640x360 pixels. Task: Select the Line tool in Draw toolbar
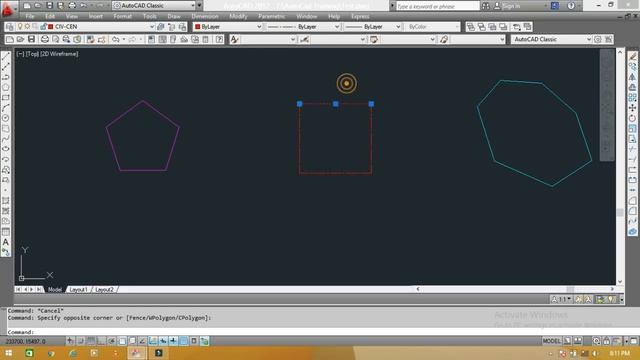point(6,56)
